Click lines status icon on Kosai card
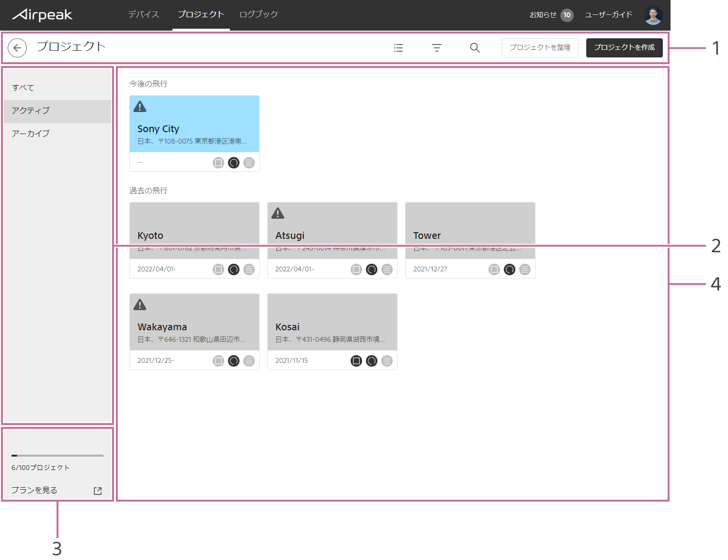Viewport: 728px width, 560px height. pyautogui.click(x=387, y=361)
